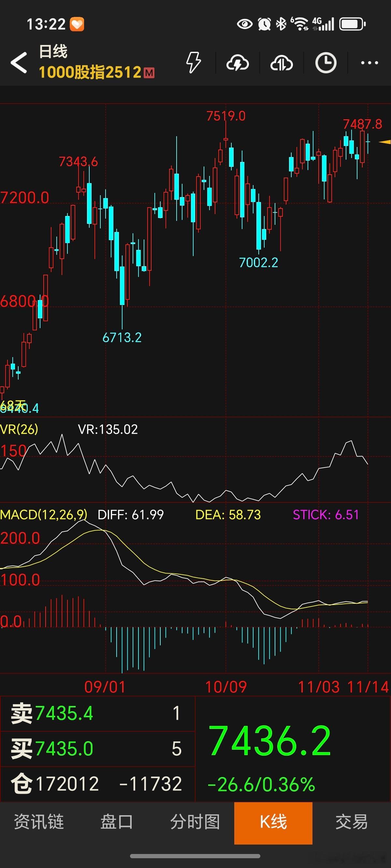The width and height of the screenshot is (391, 868).
Task: Tap the DIFF: 61.99 value
Action: pos(130,514)
